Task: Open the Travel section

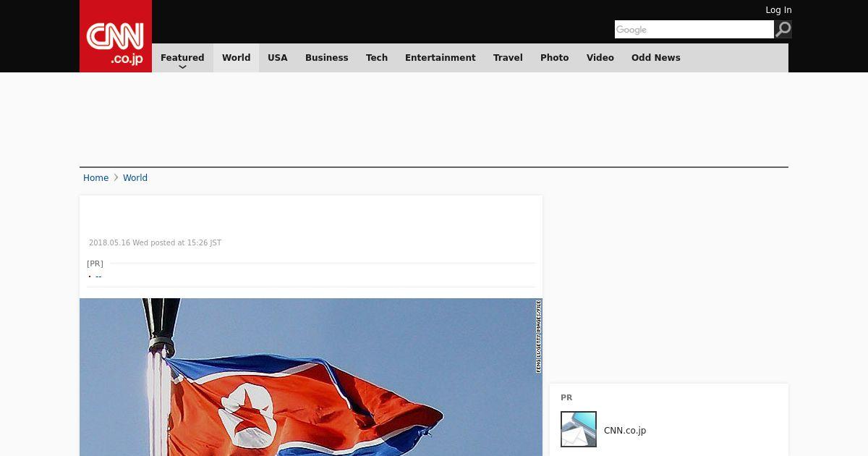Action: pyautogui.click(x=508, y=58)
